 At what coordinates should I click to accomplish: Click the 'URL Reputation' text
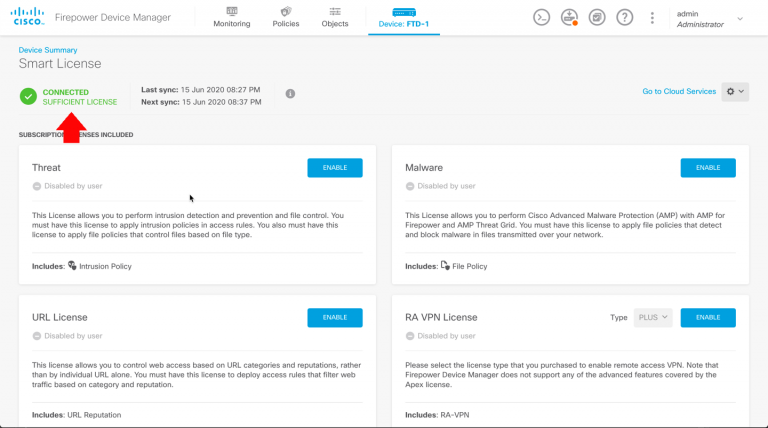click(94, 415)
